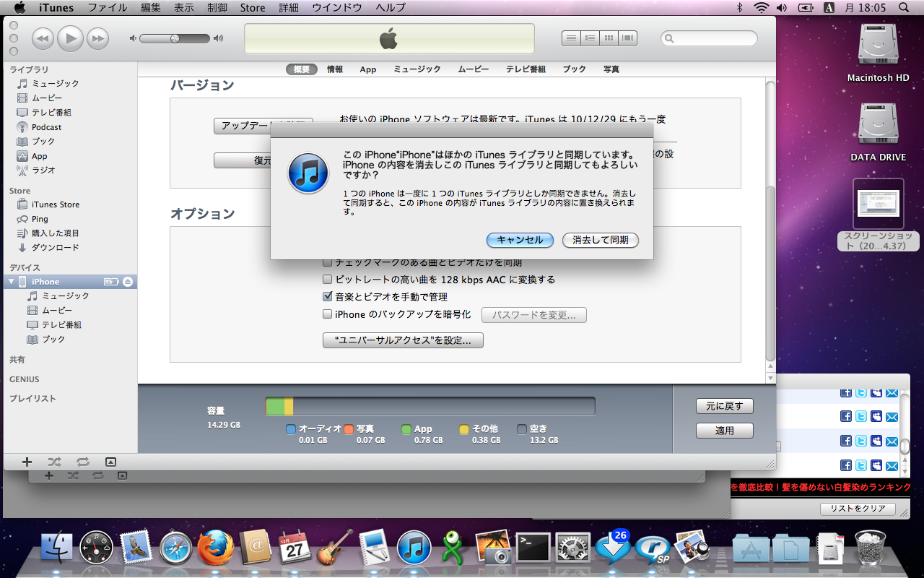Click the add playlist plus button
Image resolution: width=924 pixels, height=578 pixels.
(x=27, y=462)
